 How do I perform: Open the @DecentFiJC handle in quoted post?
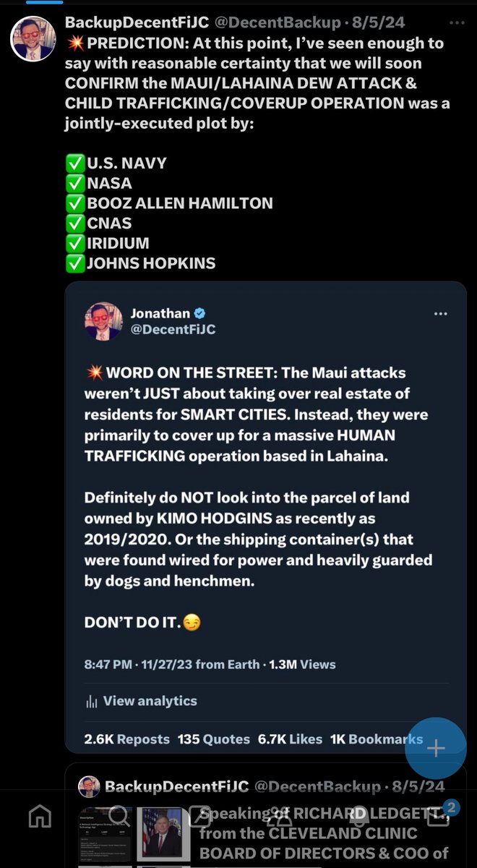pyautogui.click(x=173, y=330)
